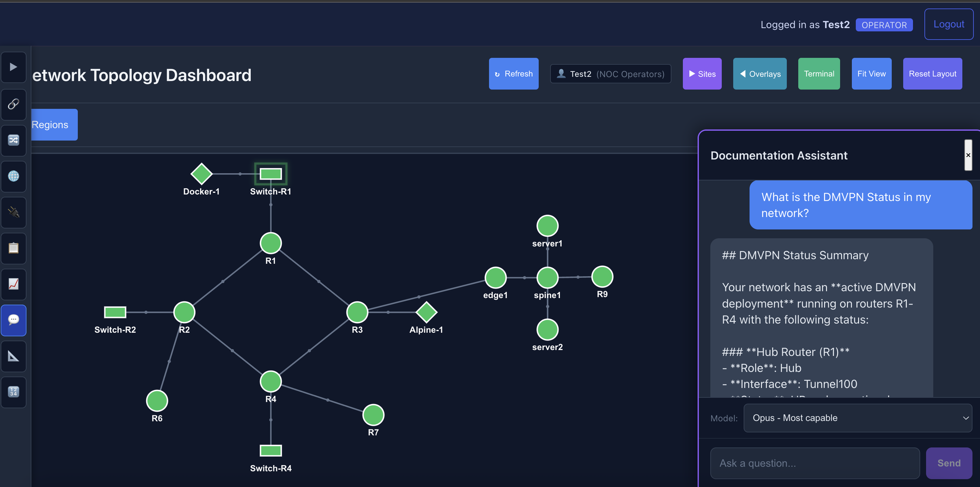Toggle the chat bubble assistant icon
Image resolution: width=980 pixels, height=487 pixels.
click(14, 320)
